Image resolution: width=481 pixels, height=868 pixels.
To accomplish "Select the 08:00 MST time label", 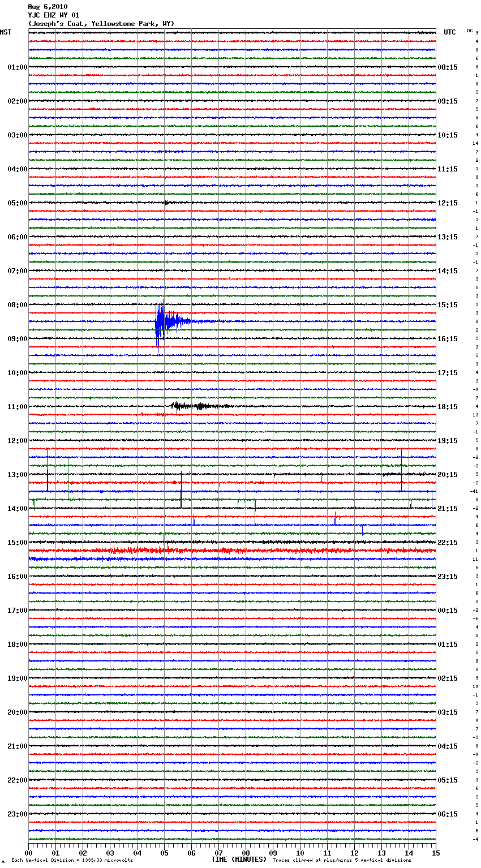I will (x=17, y=305).
